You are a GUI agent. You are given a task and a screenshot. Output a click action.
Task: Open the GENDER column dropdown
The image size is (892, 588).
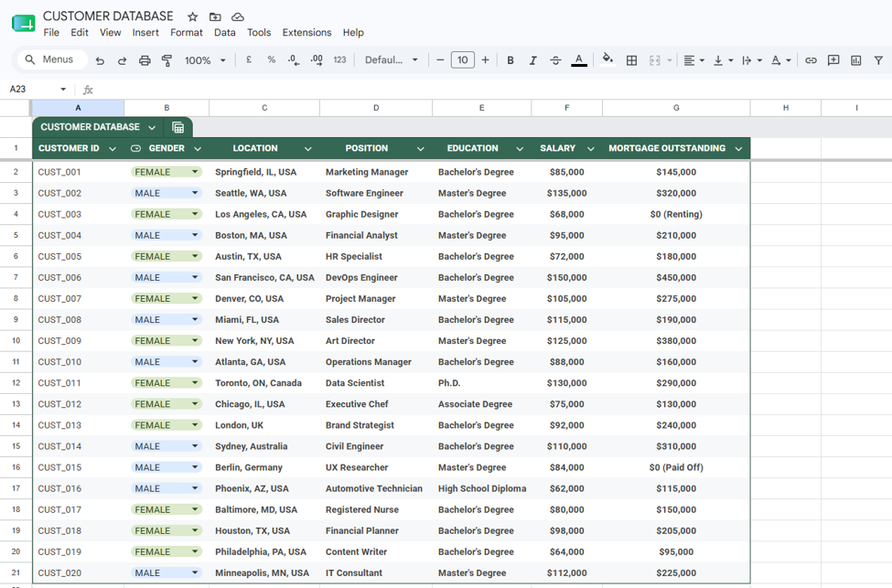pos(198,148)
